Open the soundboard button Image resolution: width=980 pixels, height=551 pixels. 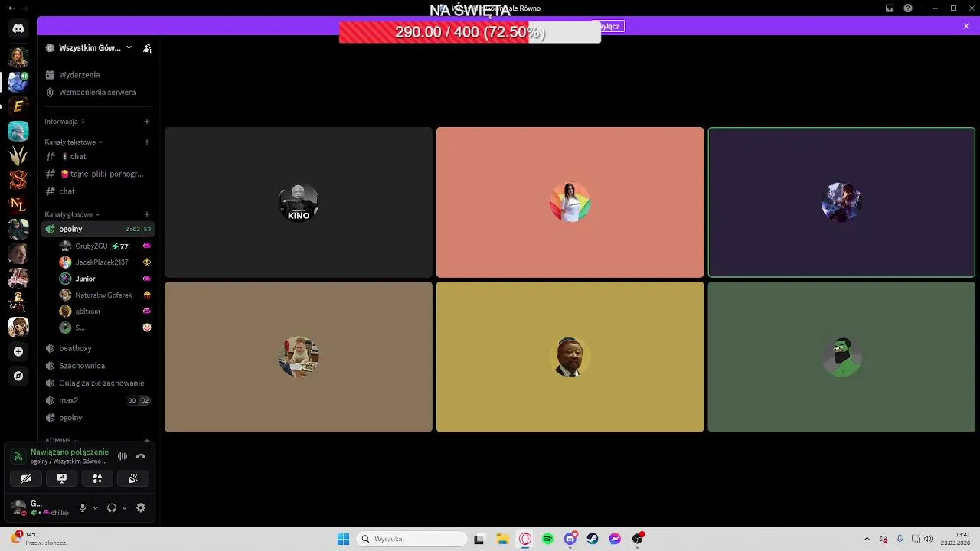pos(133,478)
